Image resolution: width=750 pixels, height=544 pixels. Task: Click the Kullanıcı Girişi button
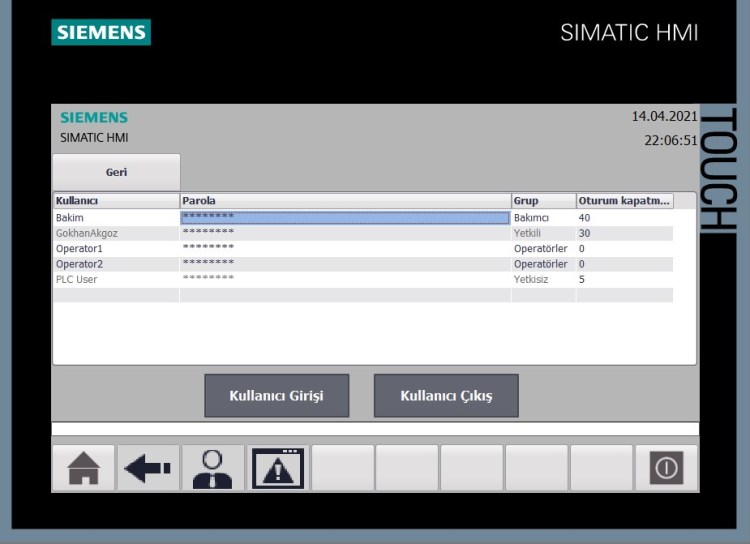point(277,396)
